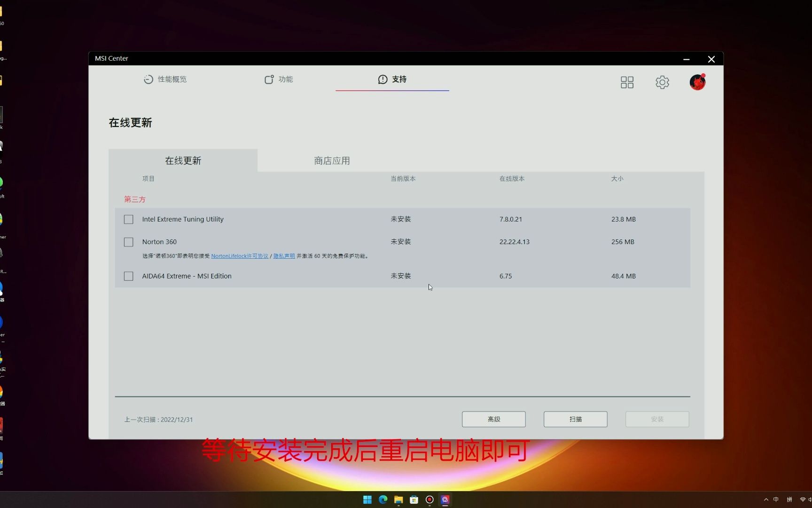
Task: Open the 隐私声明 link
Action: pyautogui.click(x=284, y=256)
